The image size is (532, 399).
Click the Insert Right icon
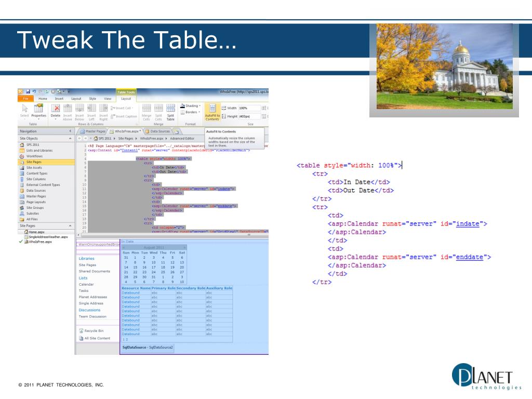(x=103, y=108)
